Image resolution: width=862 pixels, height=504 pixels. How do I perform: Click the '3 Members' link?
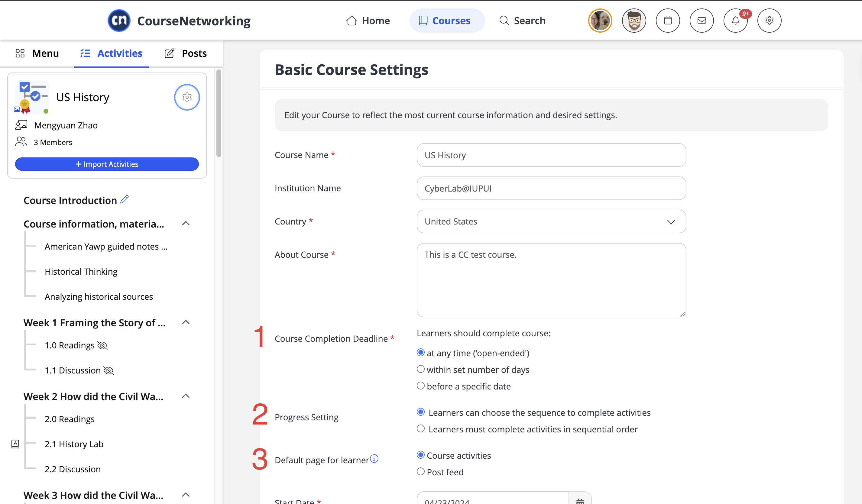(53, 142)
